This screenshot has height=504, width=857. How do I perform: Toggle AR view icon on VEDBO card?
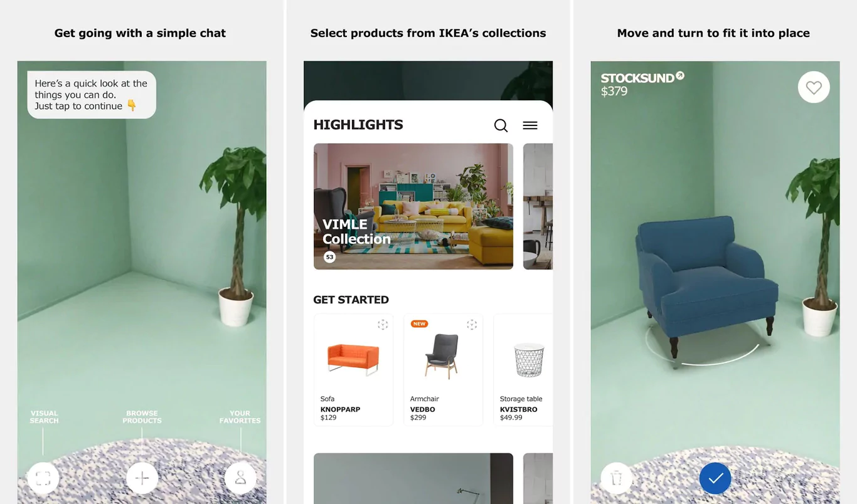click(472, 324)
